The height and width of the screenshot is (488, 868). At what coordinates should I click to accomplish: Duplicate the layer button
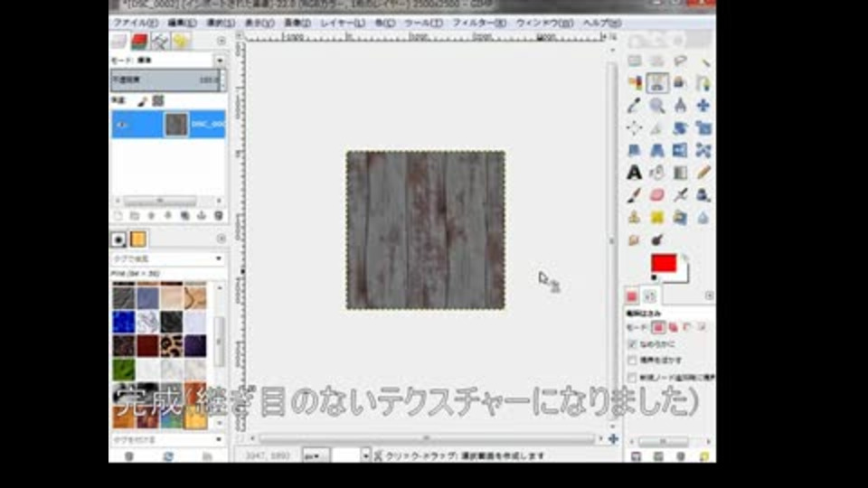184,216
